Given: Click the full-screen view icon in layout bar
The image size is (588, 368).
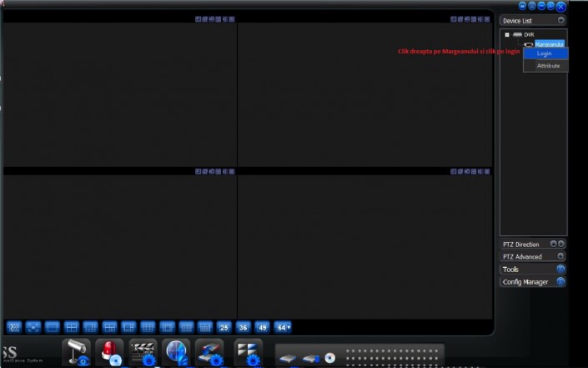Looking at the screenshot, I should point(33,327).
